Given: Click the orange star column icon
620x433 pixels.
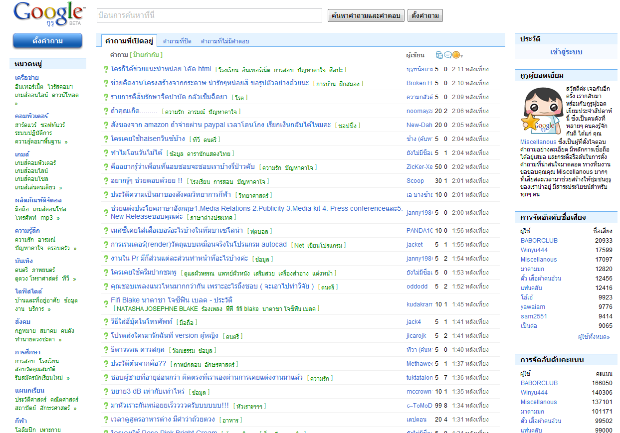Looking at the screenshot, I should tap(455, 54).
